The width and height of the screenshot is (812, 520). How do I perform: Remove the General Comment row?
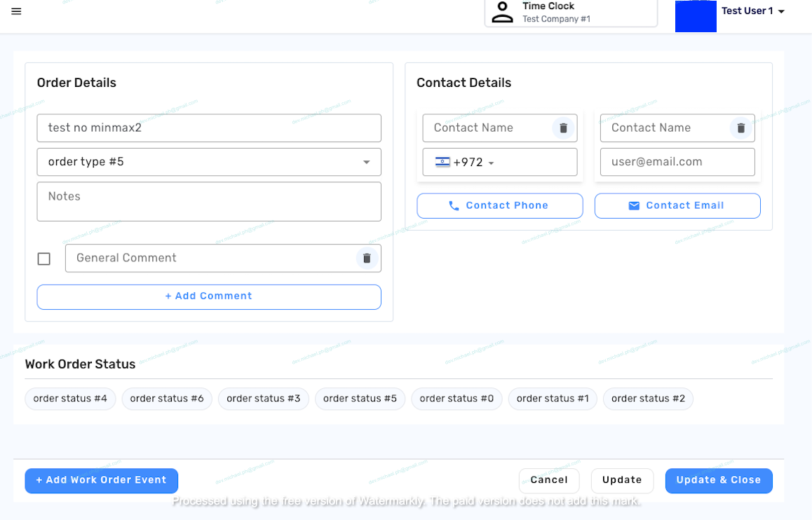pyautogui.click(x=367, y=258)
